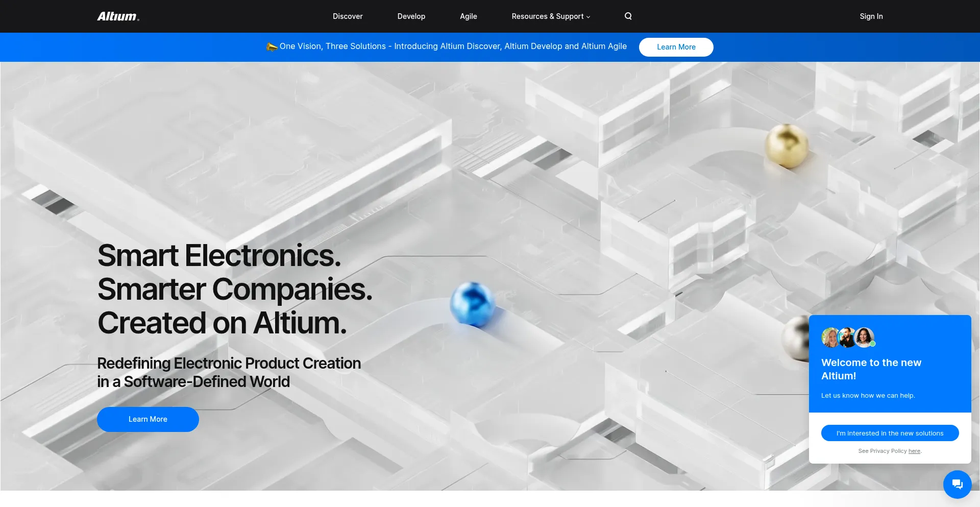The height and width of the screenshot is (507, 980).
Task: Open the Discover menu item
Action: pyautogui.click(x=348, y=16)
